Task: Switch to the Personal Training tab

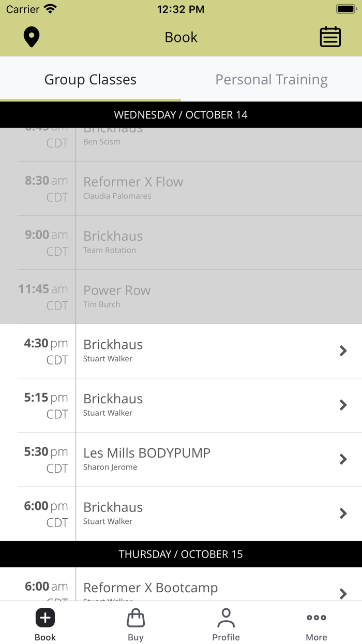Action: (271, 79)
